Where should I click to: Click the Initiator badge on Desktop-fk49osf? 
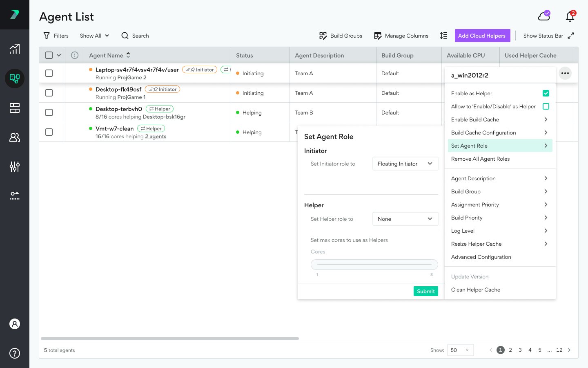click(x=163, y=89)
